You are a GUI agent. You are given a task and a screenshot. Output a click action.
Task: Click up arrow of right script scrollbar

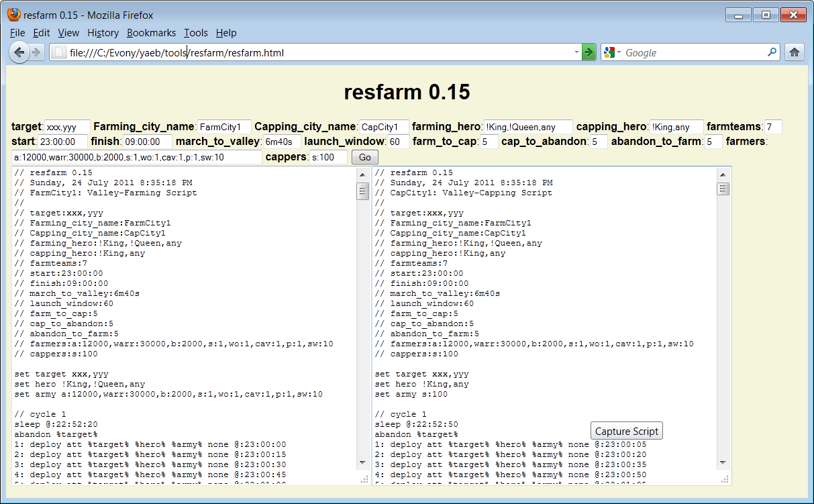pos(723,175)
